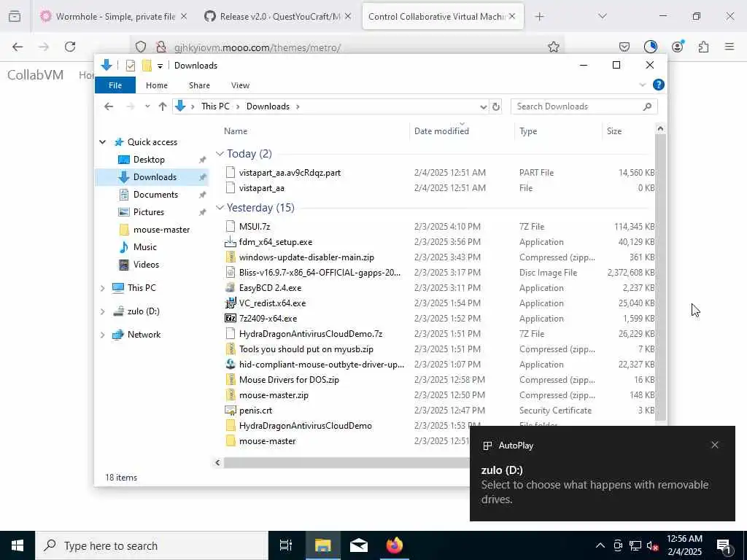This screenshot has width=747, height=560.
Task: Expand Network in navigation pane
Action: tap(102, 334)
